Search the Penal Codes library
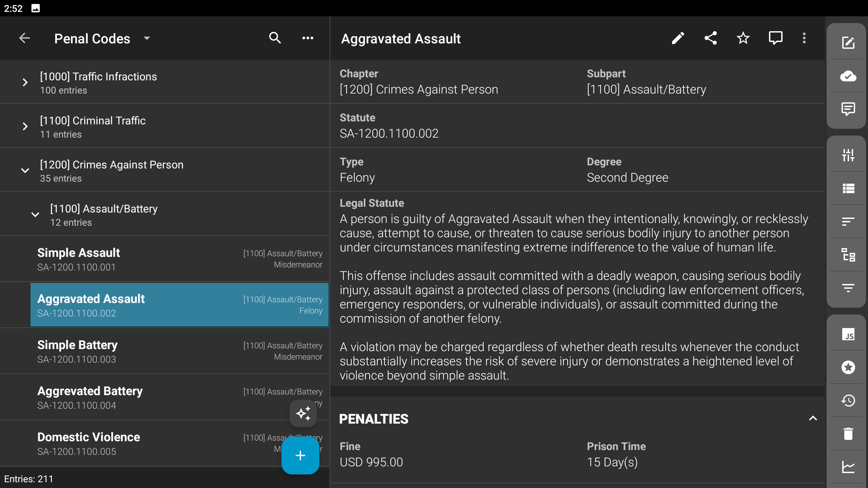868x488 pixels. tap(275, 38)
